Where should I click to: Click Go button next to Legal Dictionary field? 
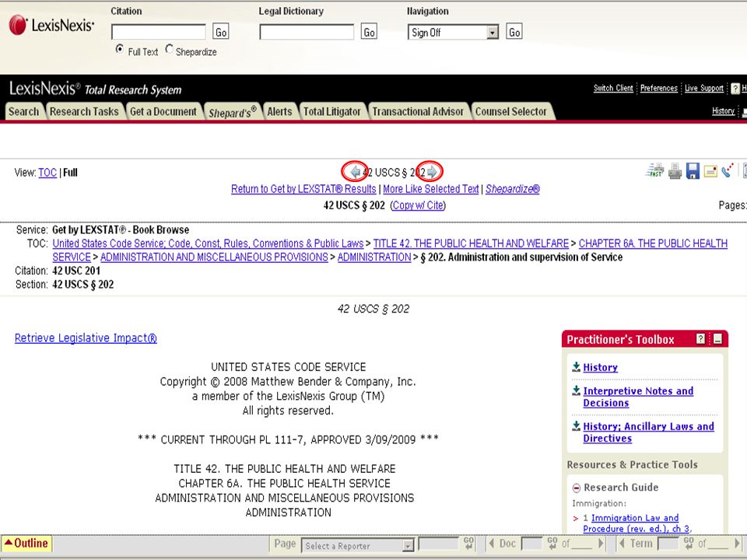click(x=369, y=32)
